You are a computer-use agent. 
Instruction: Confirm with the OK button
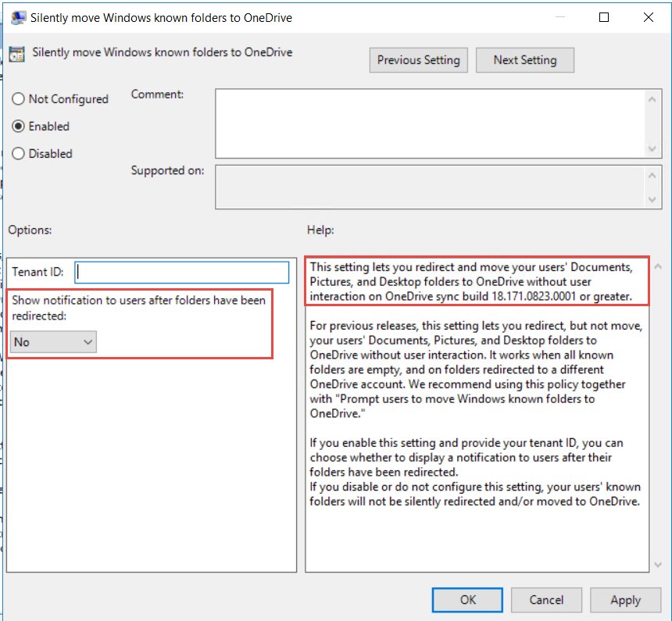pos(467,600)
